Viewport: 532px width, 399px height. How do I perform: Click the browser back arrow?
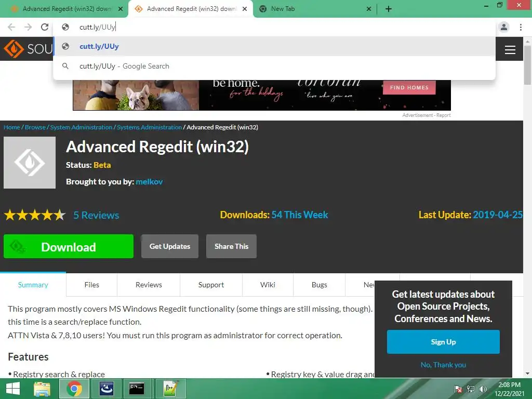pyautogui.click(x=11, y=27)
